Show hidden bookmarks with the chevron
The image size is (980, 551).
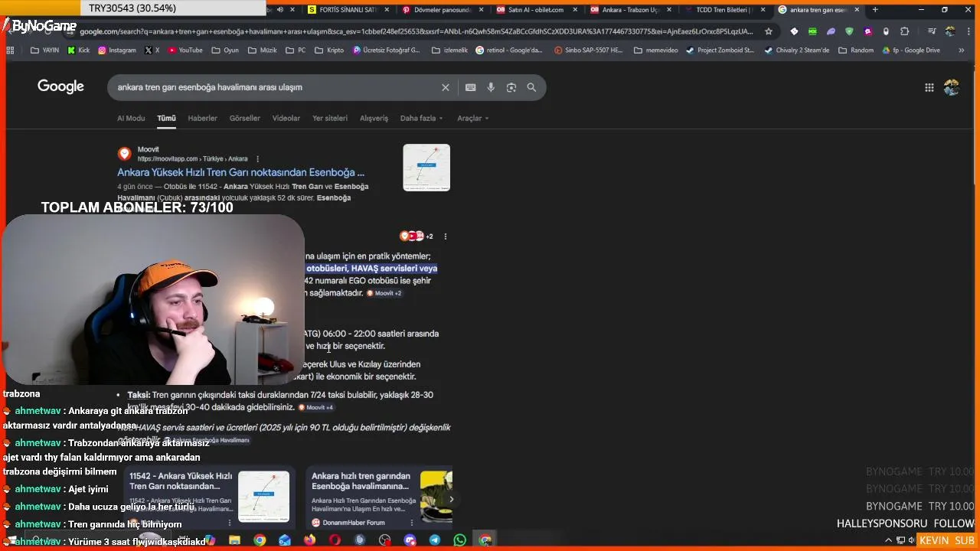(962, 50)
